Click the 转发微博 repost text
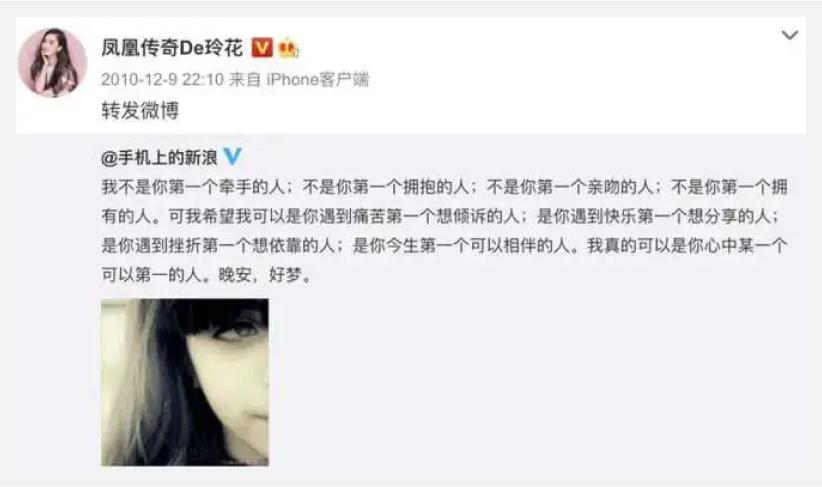 [x=140, y=110]
